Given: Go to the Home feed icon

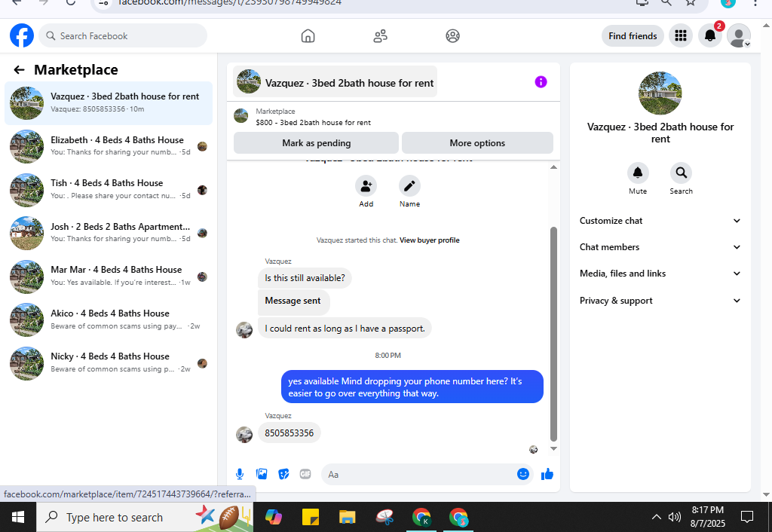Looking at the screenshot, I should pos(308,36).
